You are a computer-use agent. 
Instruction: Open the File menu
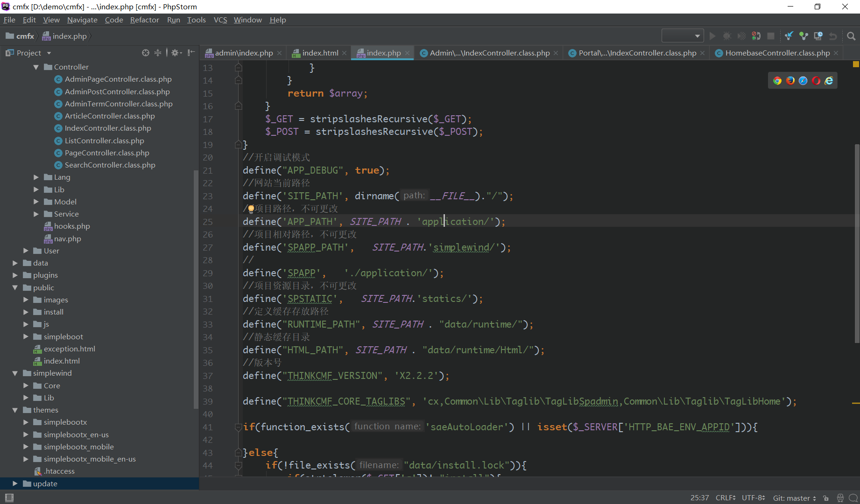tap(9, 20)
